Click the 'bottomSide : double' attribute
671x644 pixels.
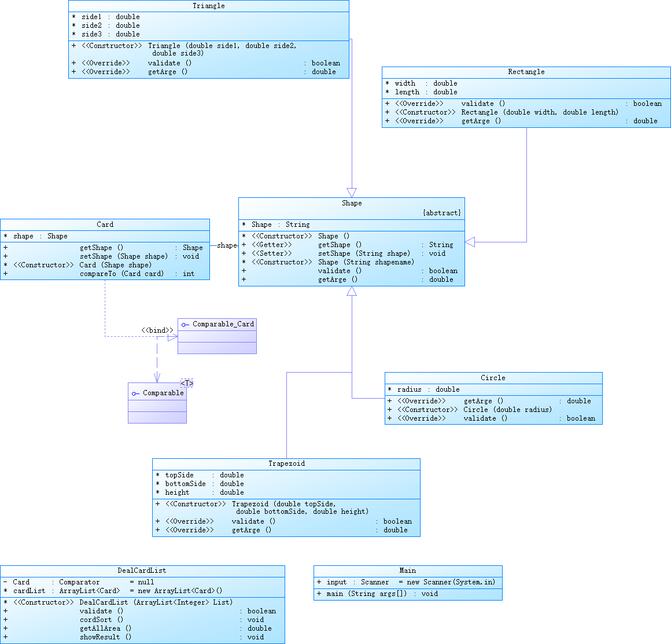pos(200,483)
